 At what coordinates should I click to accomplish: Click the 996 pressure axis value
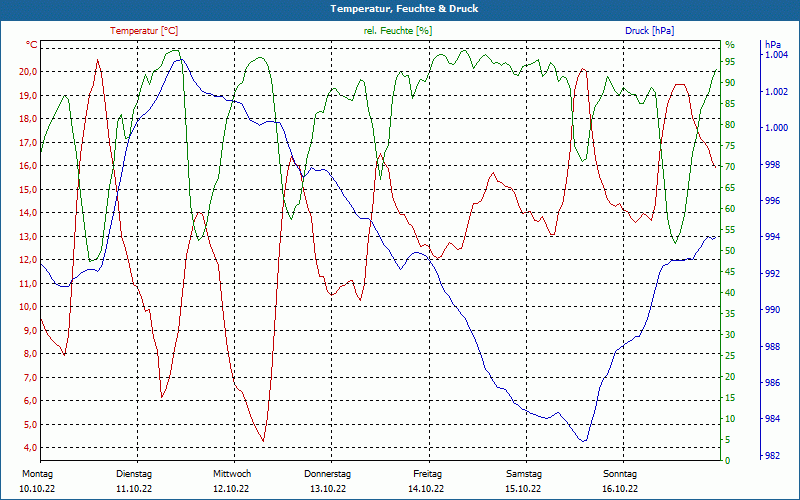(772, 201)
